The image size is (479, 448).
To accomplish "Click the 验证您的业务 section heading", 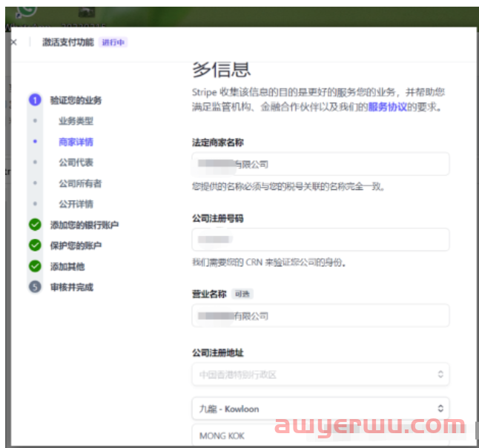I will click(76, 100).
